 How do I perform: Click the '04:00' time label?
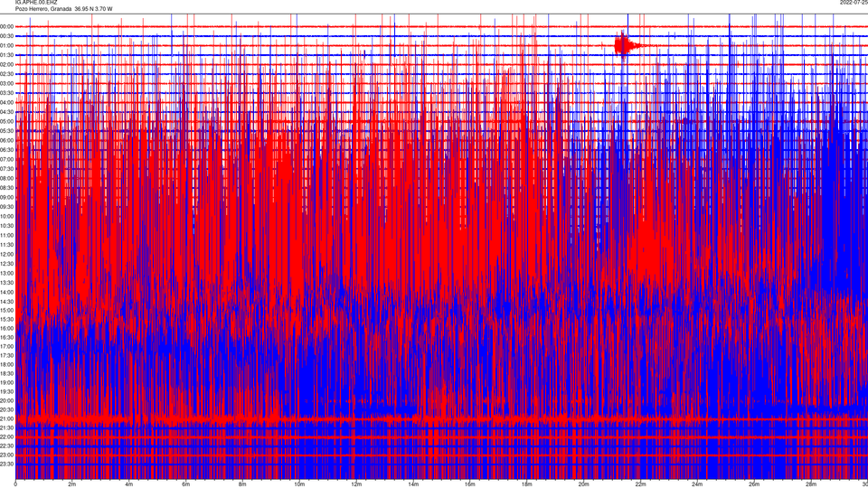tap(6, 102)
